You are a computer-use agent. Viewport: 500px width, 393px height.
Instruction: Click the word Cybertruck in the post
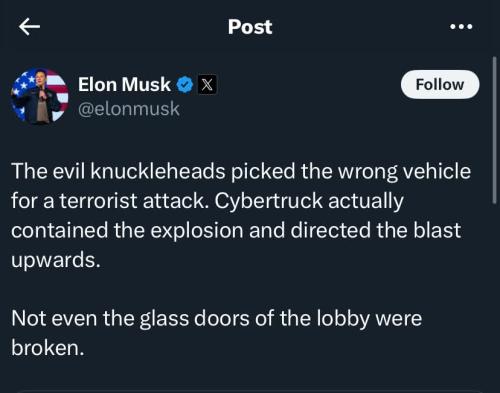[268, 201]
